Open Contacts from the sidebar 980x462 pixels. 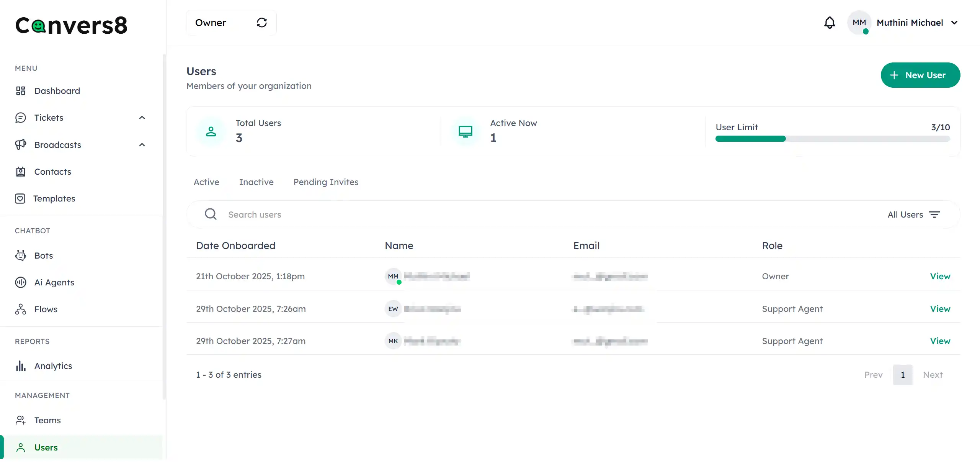[x=52, y=172]
